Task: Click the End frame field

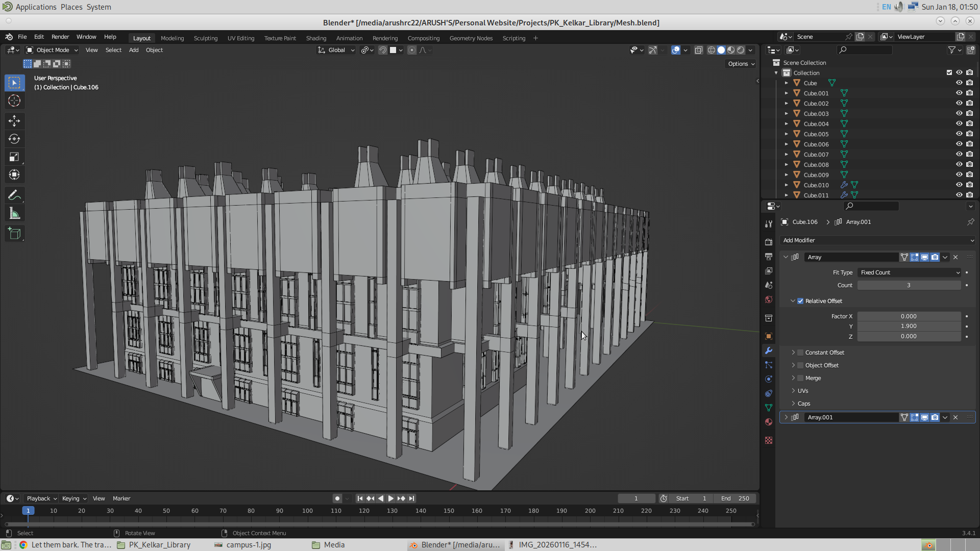Action: tap(736, 498)
